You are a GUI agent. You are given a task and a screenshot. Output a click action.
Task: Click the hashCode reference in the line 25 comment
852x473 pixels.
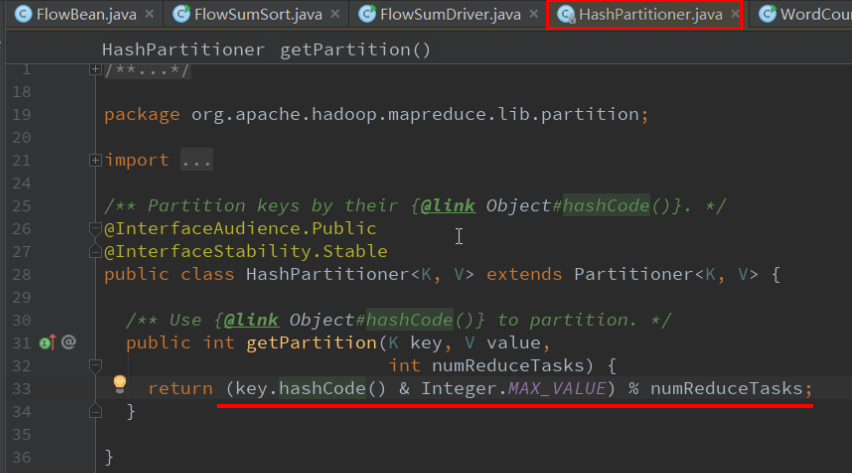(605, 206)
